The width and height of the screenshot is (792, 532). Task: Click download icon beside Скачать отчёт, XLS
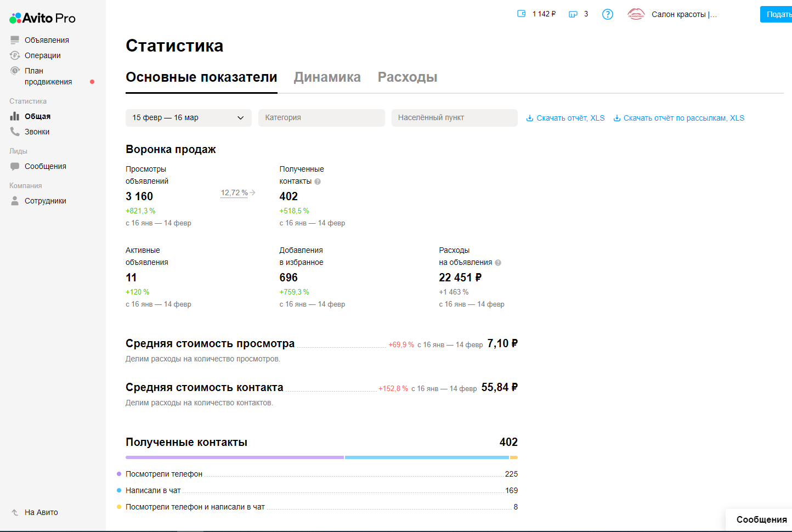[530, 118]
